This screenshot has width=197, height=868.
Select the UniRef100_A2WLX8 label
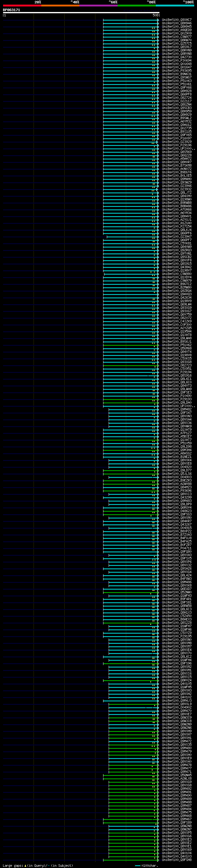[176, 779]
